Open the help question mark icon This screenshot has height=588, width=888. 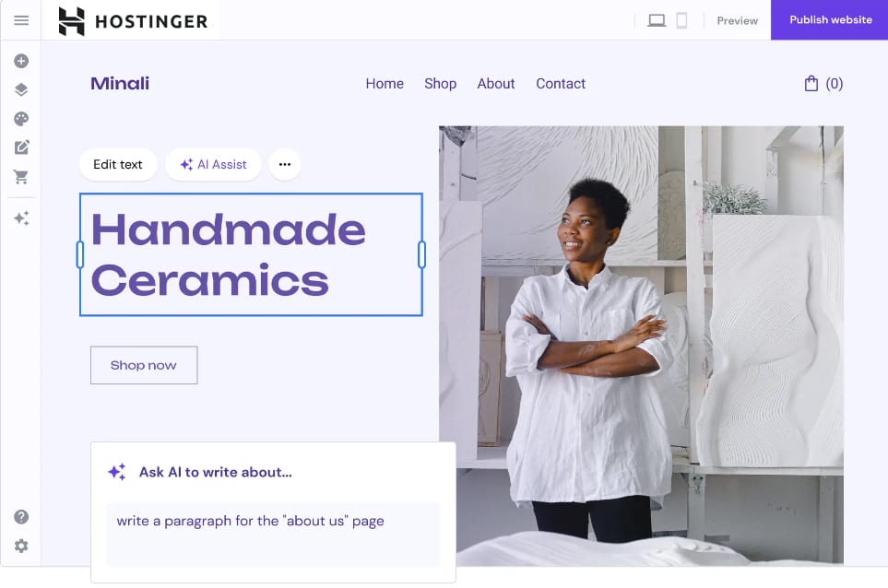[21, 517]
